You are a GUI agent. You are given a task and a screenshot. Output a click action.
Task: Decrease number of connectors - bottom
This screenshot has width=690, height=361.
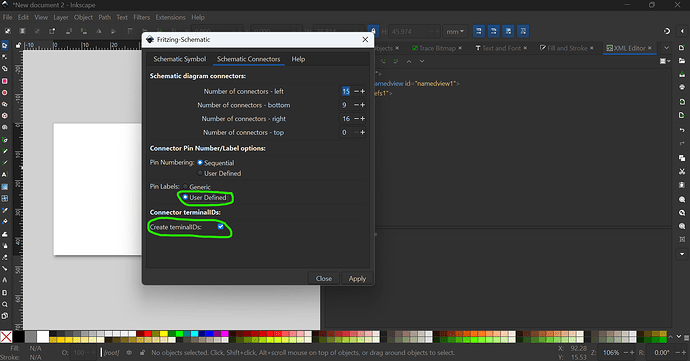tap(356, 105)
